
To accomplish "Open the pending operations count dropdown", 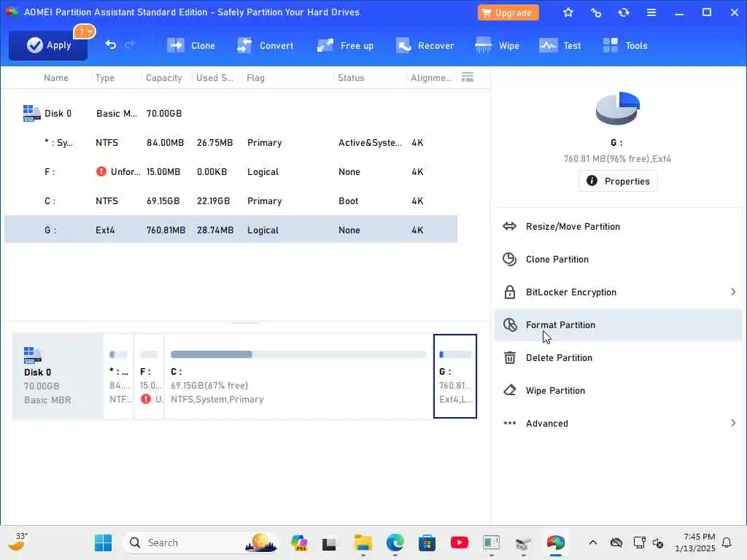I will coord(85,31).
